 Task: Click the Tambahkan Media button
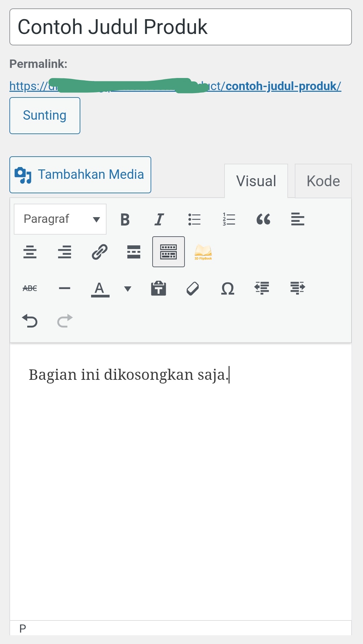click(x=80, y=175)
